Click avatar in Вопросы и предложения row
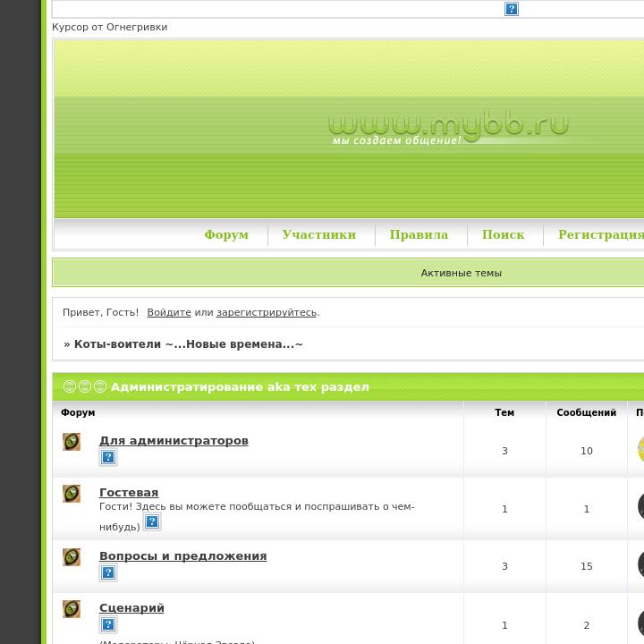The height and width of the screenshot is (644, 644). pos(640,564)
